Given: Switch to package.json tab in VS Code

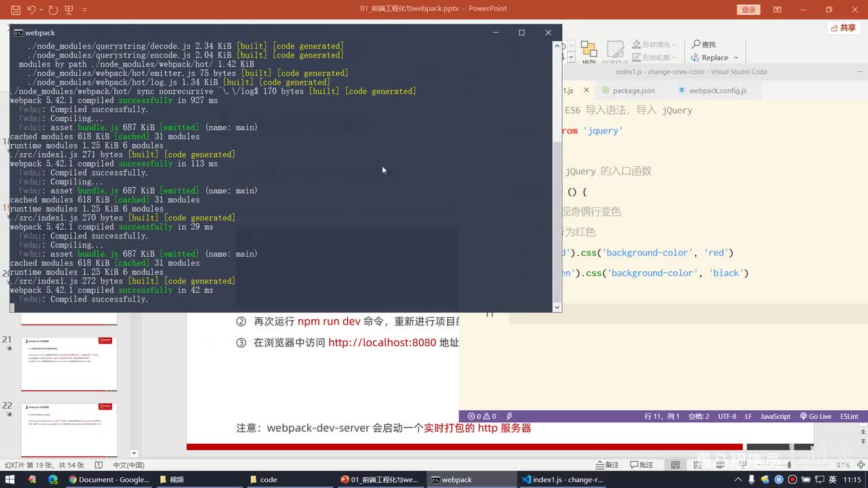Looking at the screenshot, I should [628, 90].
